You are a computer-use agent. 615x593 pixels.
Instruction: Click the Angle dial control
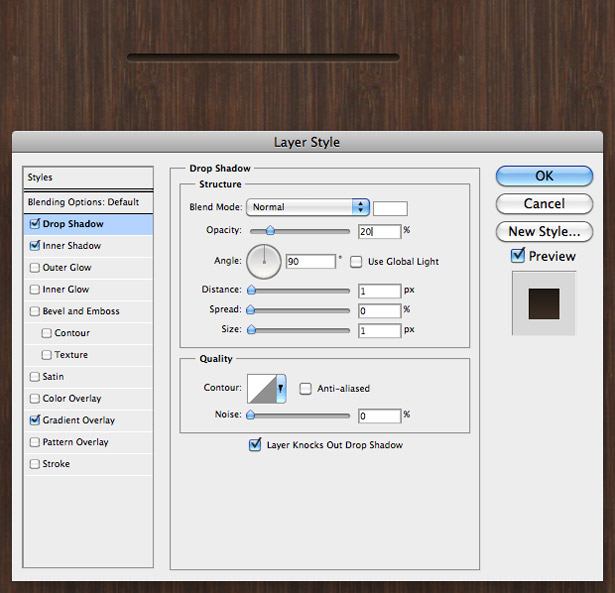point(264,262)
